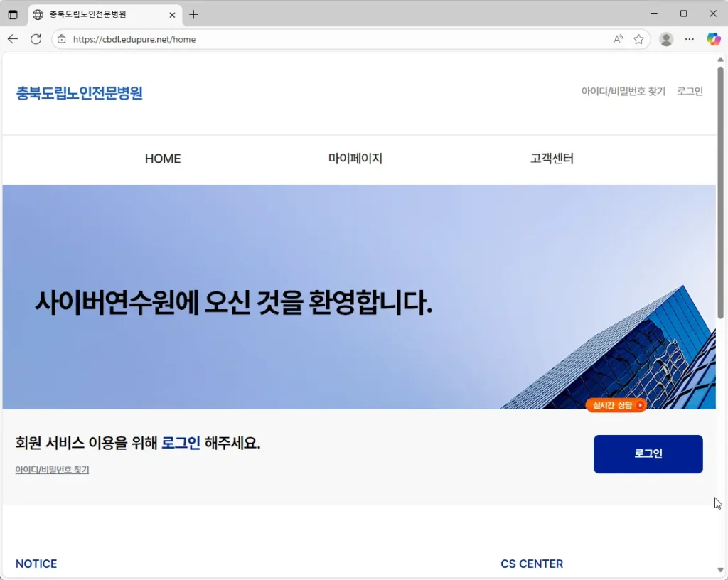
Task: Navigate back to the previous page
Action: click(x=13, y=39)
